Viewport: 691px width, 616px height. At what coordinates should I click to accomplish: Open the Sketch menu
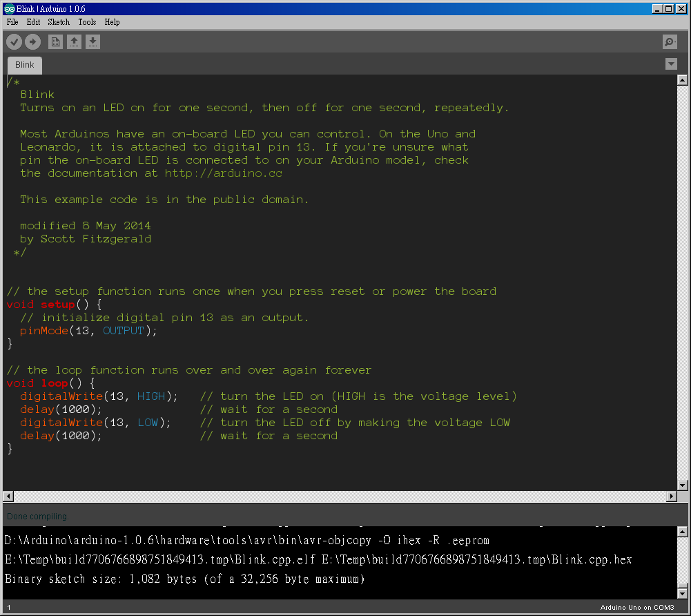(59, 22)
